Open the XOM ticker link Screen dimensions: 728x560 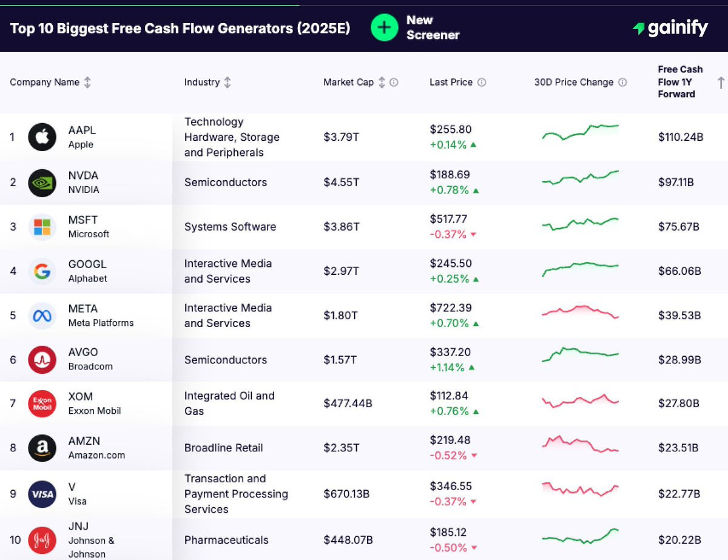click(80, 396)
